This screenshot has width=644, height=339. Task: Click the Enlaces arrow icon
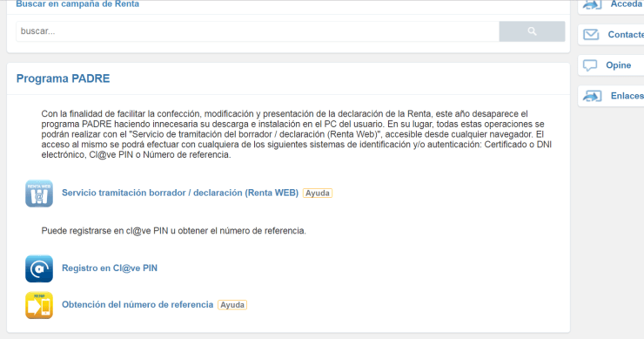[x=592, y=96]
